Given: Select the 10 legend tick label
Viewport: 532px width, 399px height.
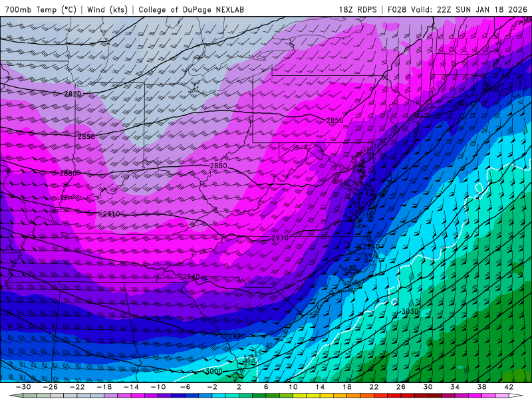Looking at the screenshot, I should [293, 387].
